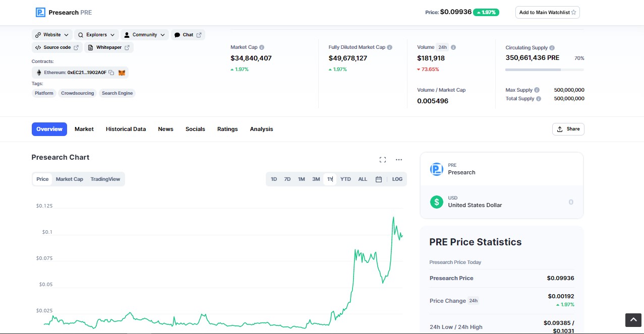Screen dimensions: 644x334
Task: Click the PRE coin icon in converter
Action: tap(436, 169)
